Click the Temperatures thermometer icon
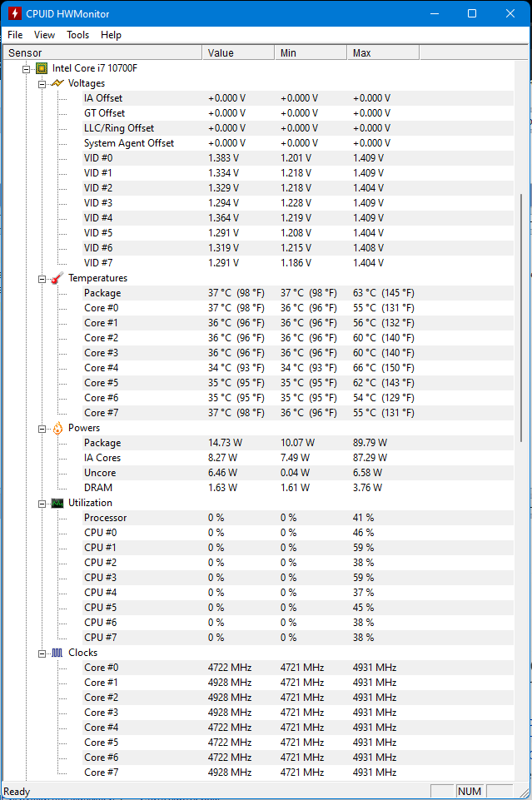Image resolution: width=532 pixels, height=800 pixels. (x=57, y=278)
